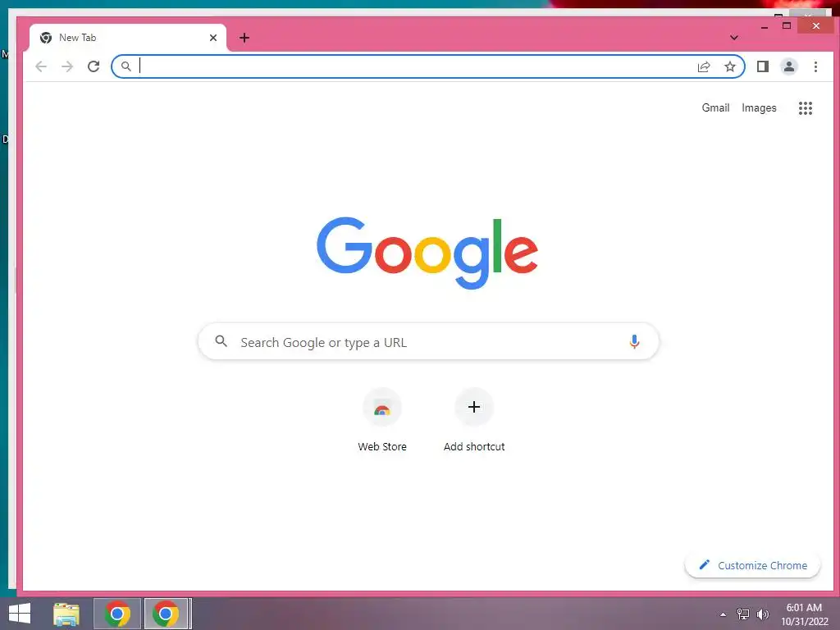The width and height of the screenshot is (840, 630).
Task: Start voice search with the microphone
Action: click(x=634, y=342)
